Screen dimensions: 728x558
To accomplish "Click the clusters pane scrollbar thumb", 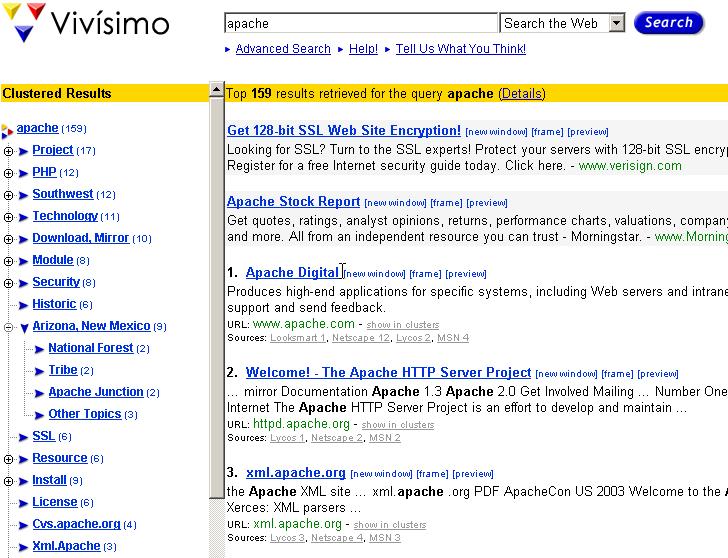I will click(x=217, y=298).
